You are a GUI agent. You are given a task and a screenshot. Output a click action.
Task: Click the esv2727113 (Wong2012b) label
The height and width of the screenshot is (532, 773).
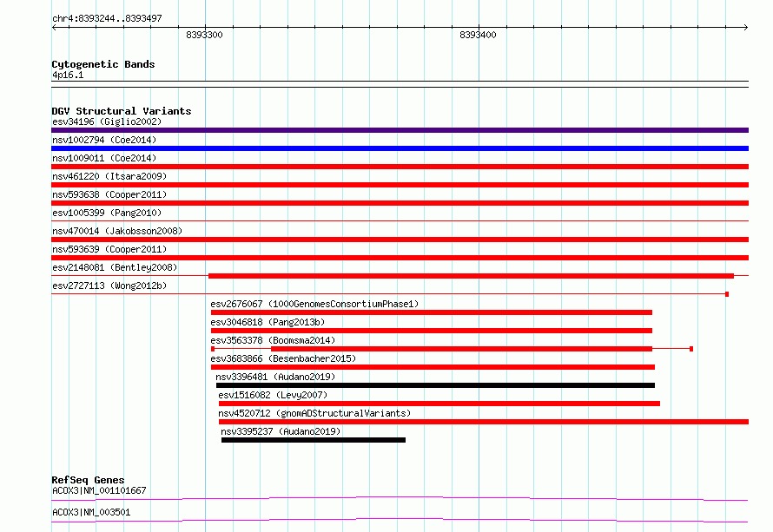109,286
